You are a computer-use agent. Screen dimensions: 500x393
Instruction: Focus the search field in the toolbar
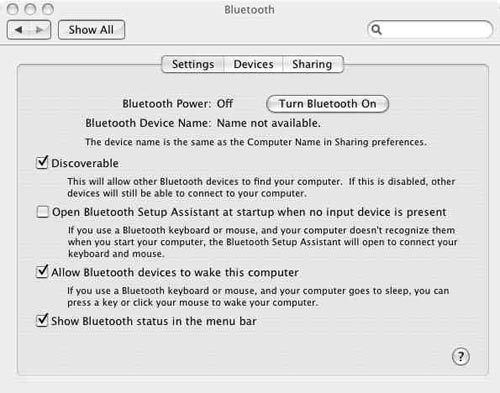(430, 30)
